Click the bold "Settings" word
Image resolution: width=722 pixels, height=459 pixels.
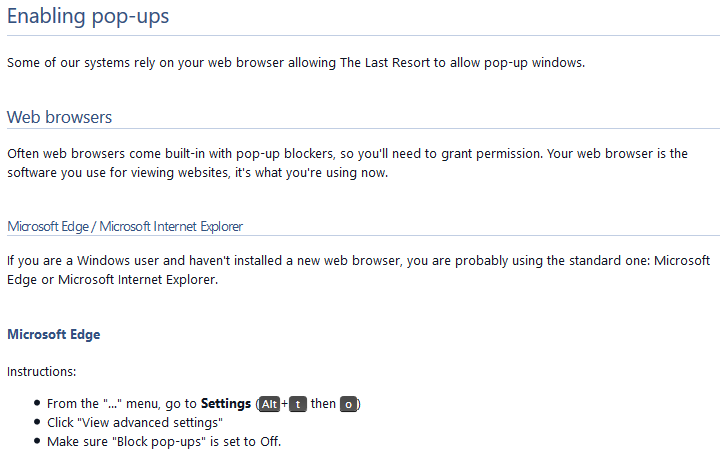coord(225,404)
